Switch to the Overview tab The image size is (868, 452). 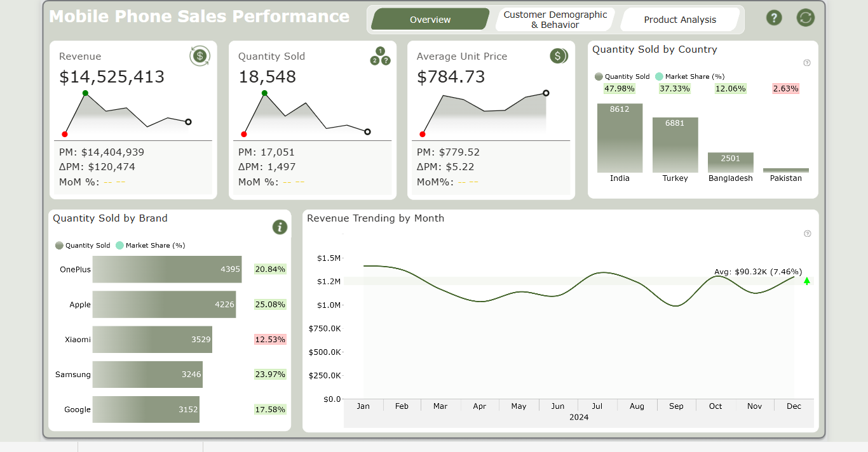point(430,20)
